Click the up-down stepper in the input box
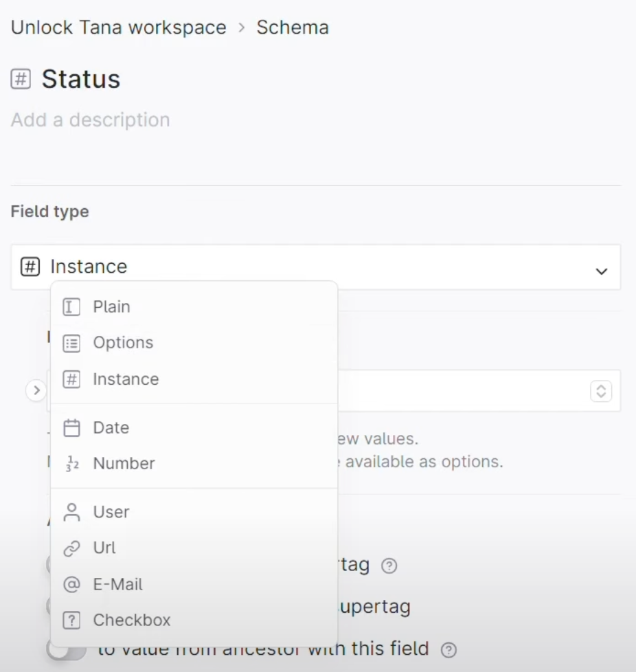 (x=600, y=391)
